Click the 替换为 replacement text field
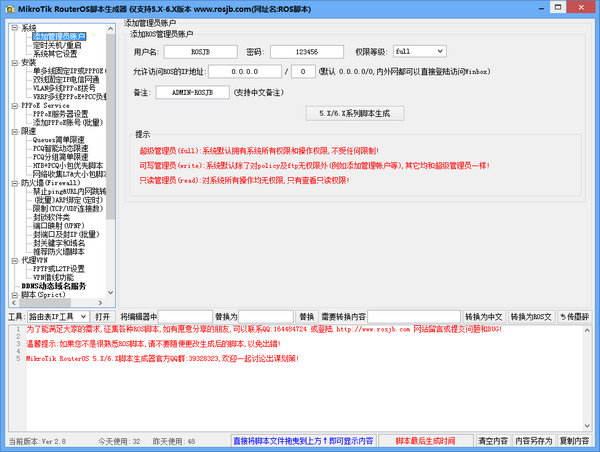 click(266, 317)
